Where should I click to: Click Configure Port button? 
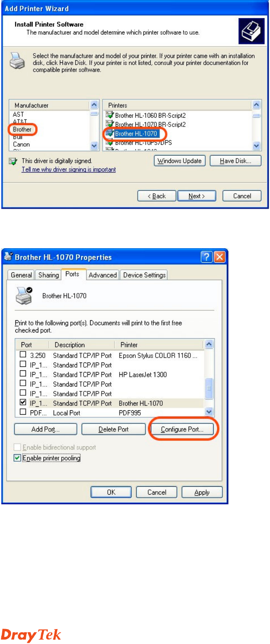(182, 429)
